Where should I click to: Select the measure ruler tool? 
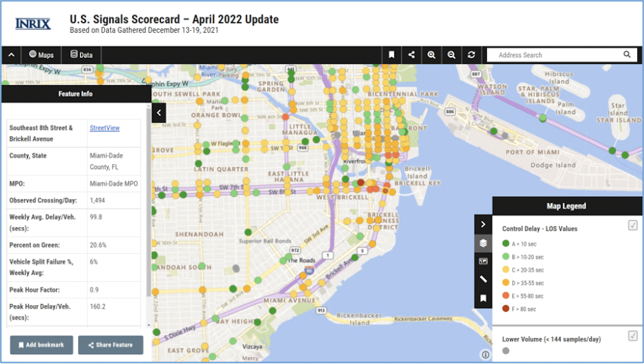pos(483,279)
